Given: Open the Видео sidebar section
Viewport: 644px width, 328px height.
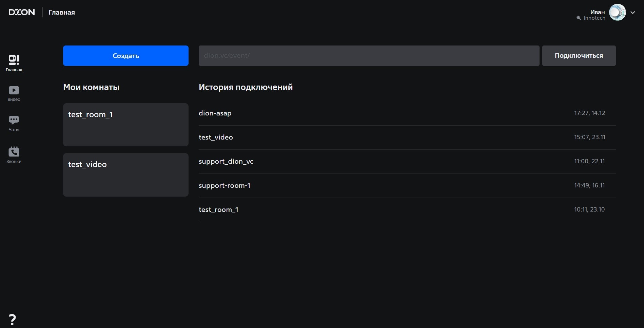Looking at the screenshot, I should (14, 94).
